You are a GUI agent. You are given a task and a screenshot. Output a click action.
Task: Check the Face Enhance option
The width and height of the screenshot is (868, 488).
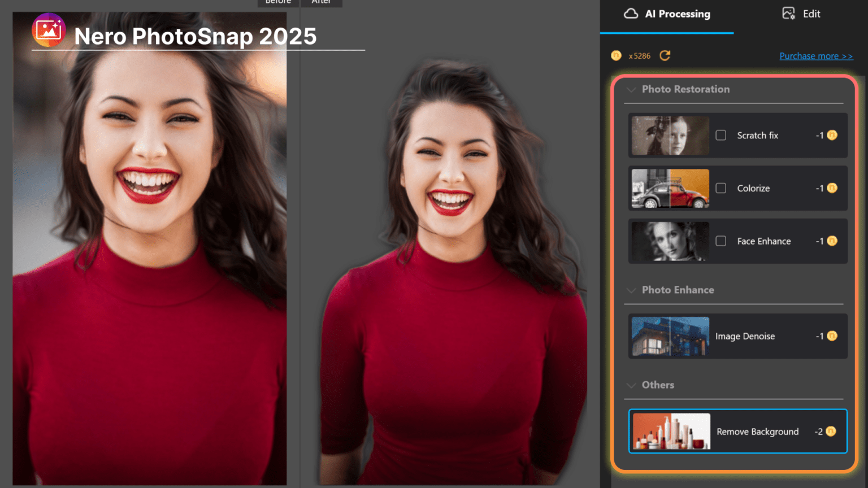pos(721,241)
